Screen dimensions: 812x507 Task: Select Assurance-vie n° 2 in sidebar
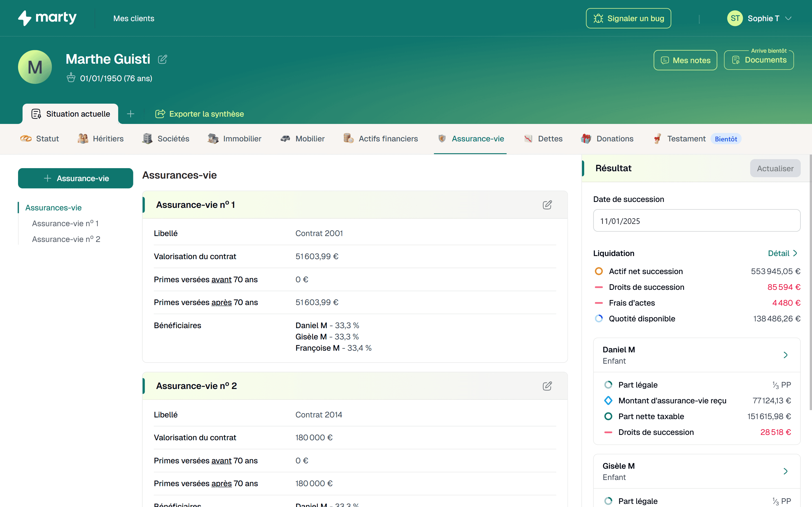(66, 239)
